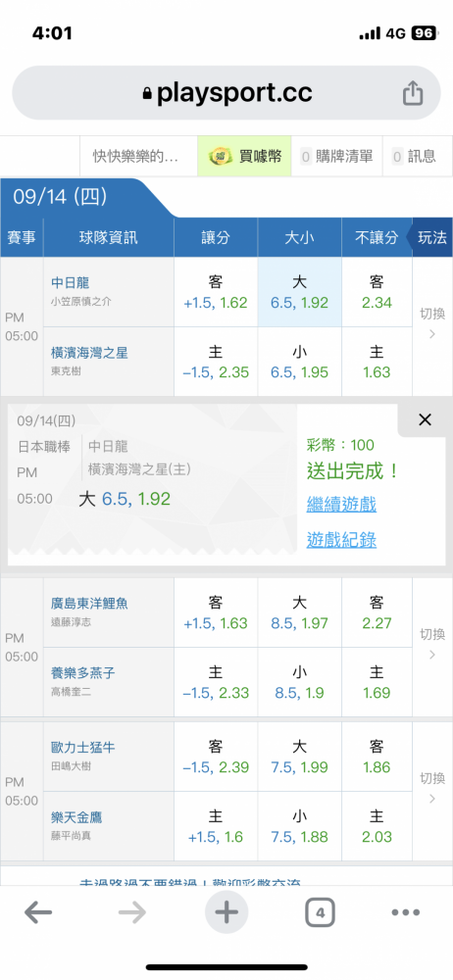The width and height of the screenshot is (453, 980).
Task: Select 小 8.5, 1.9 for 養樂多燕子 game
Action: pyautogui.click(x=300, y=682)
